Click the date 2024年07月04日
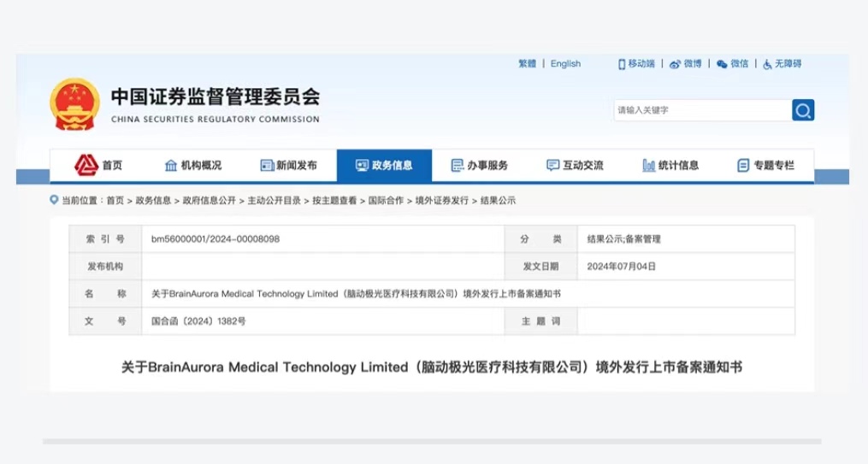Image resolution: width=868 pixels, height=464 pixels. 621,266
